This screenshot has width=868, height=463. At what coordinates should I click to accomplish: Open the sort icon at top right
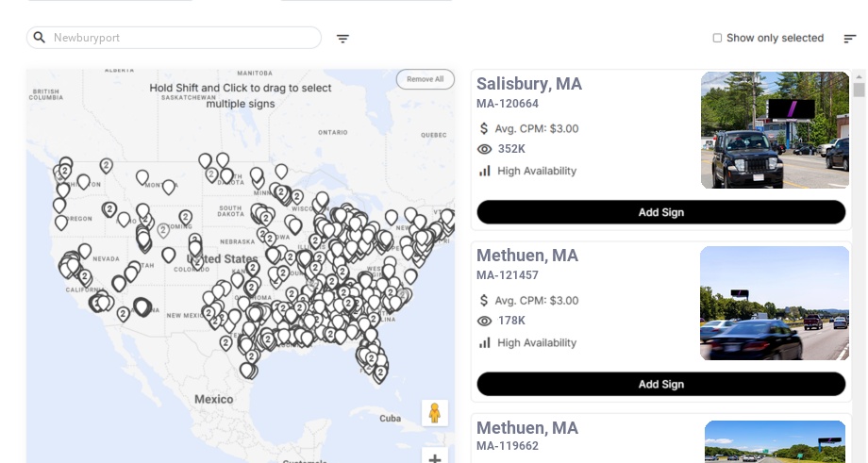849,39
